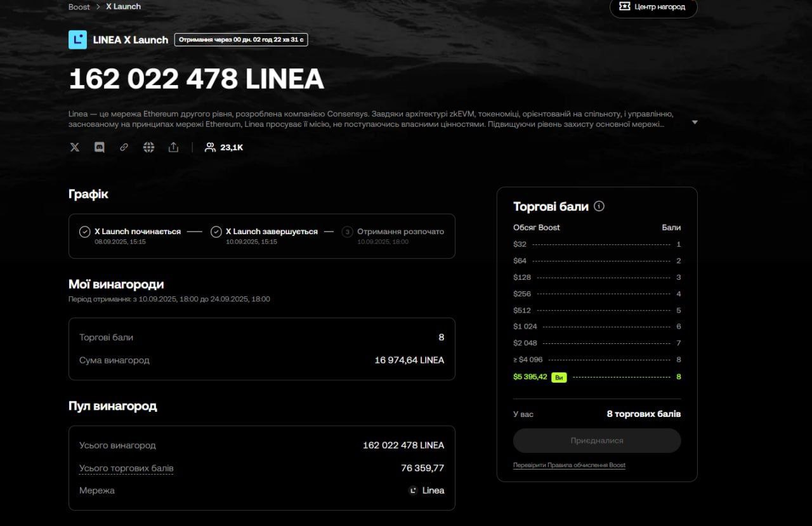Click the 8 торгових балів text

(644, 414)
